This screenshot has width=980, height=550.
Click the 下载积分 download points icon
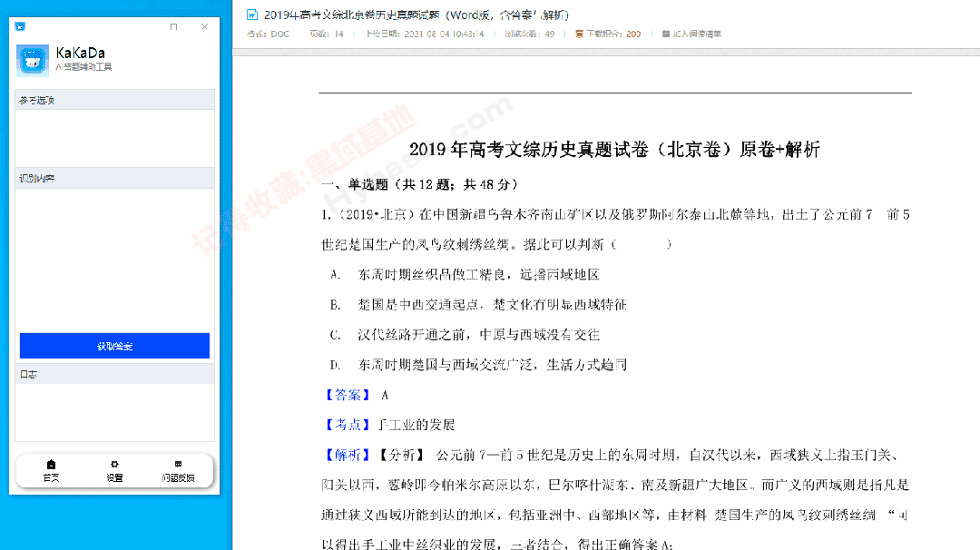[579, 34]
